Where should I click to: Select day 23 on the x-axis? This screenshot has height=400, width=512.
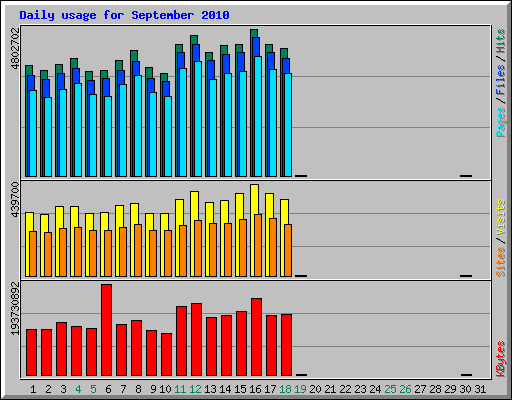pos(360,389)
